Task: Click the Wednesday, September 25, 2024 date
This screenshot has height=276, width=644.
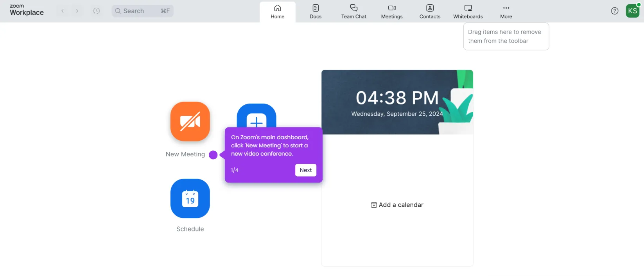Action: [x=397, y=114]
